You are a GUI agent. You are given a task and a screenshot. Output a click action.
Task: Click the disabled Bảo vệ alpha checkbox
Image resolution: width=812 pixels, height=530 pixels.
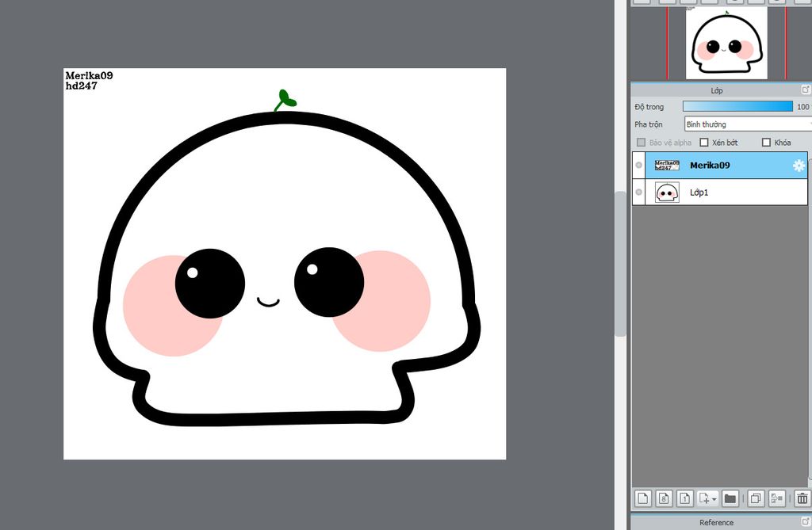pos(641,143)
